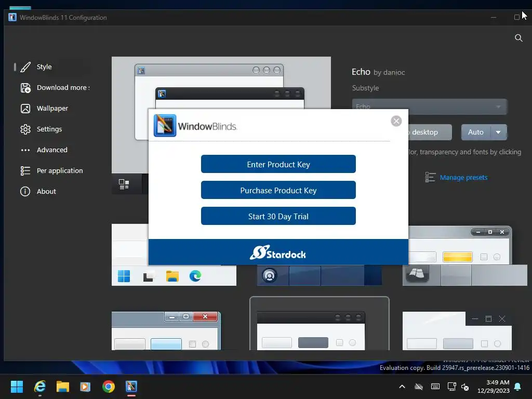Select the dark blue taskbar style thumbnail
This screenshot has height=399, width=532.
point(319,275)
